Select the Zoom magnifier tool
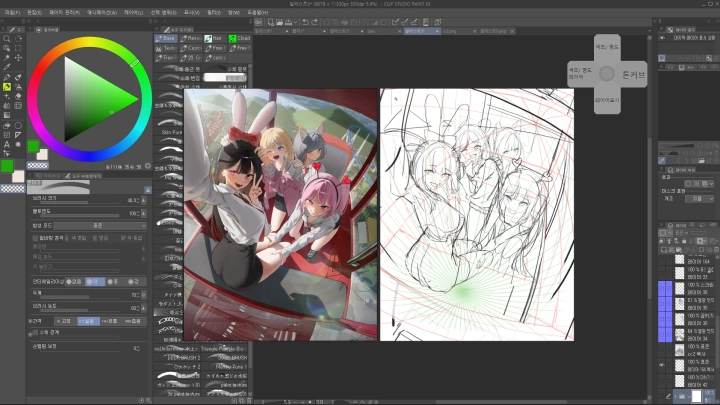 (6, 39)
